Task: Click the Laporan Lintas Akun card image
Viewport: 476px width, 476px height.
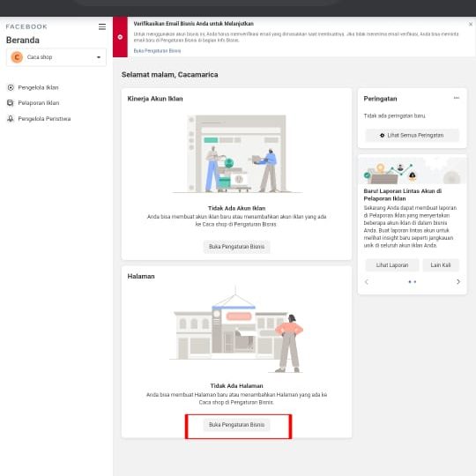Action: pos(413,170)
